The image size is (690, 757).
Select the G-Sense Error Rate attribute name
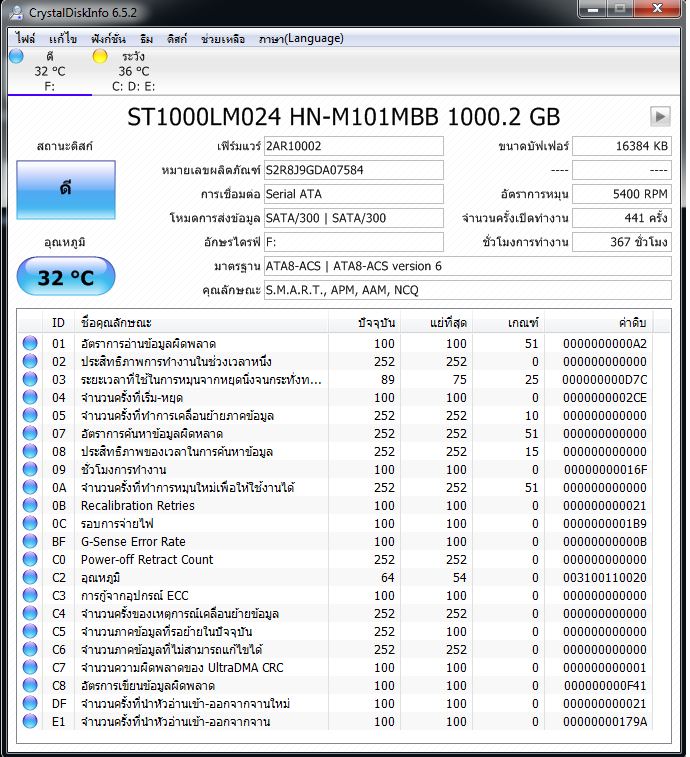pyautogui.click(x=133, y=542)
